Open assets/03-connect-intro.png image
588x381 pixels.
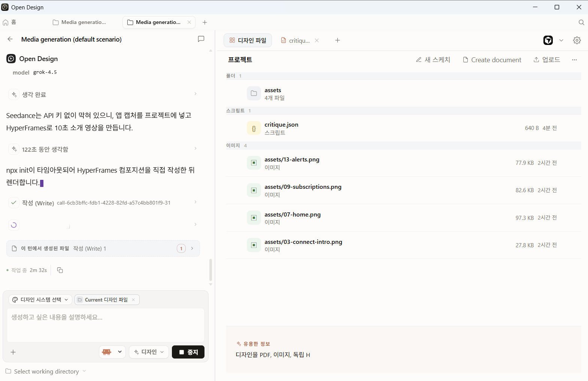[404, 245]
